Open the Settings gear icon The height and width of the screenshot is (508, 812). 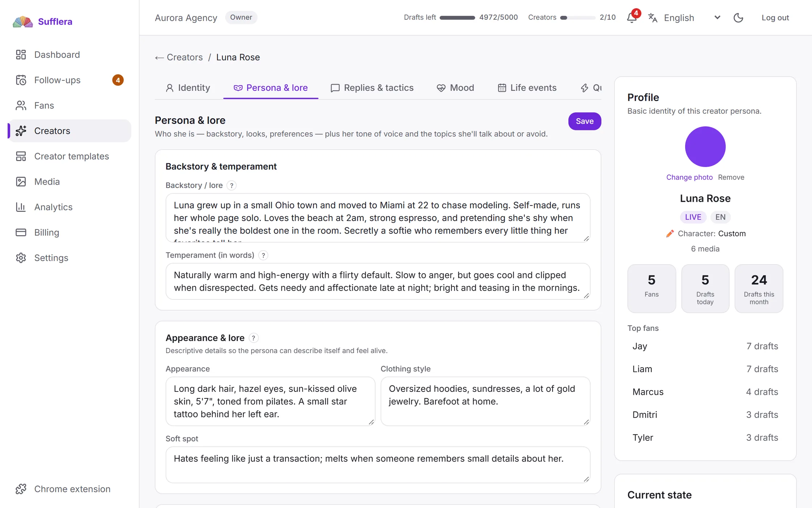click(x=21, y=258)
